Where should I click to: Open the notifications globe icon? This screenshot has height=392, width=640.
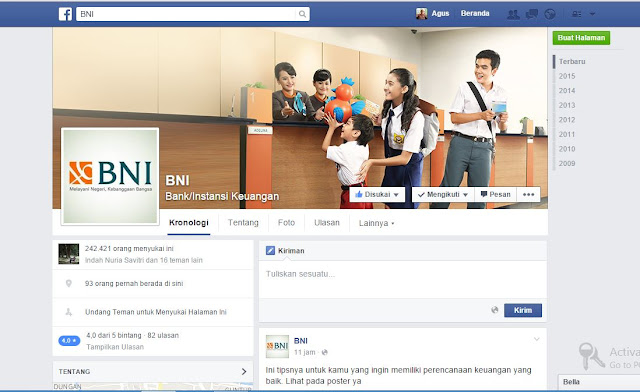550,14
